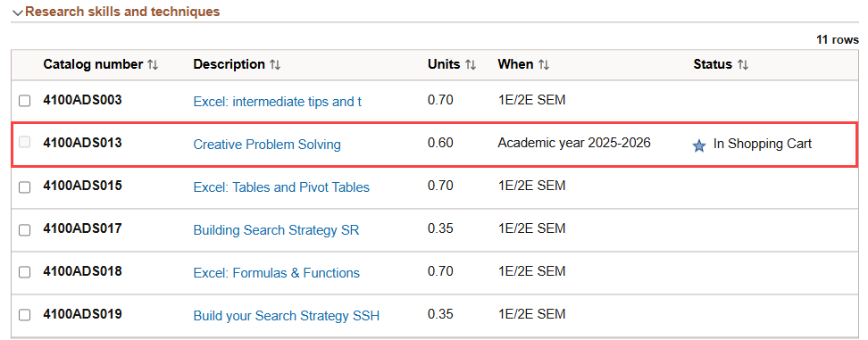Check the box next to 4100ADS017
868x340 pixels.
pyautogui.click(x=24, y=230)
